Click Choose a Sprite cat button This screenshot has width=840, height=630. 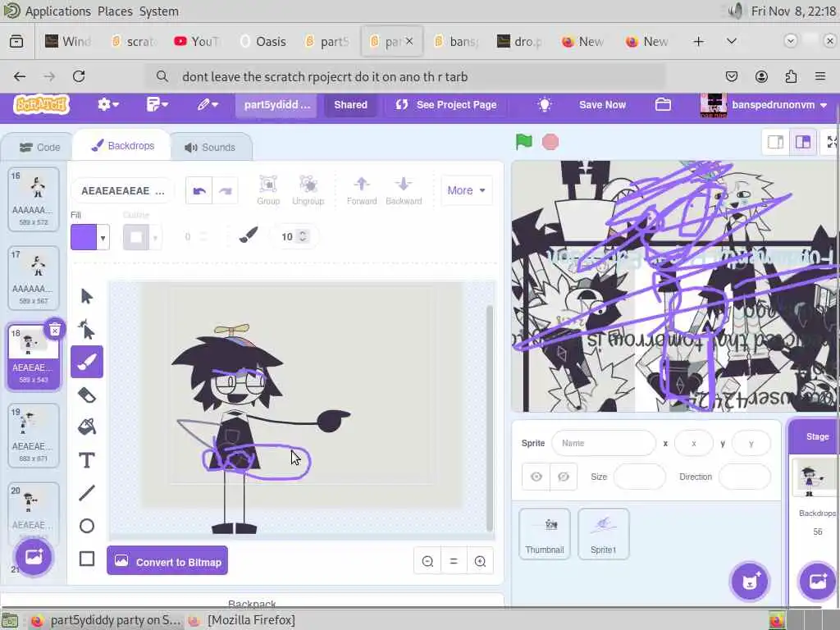click(x=750, y=582)
